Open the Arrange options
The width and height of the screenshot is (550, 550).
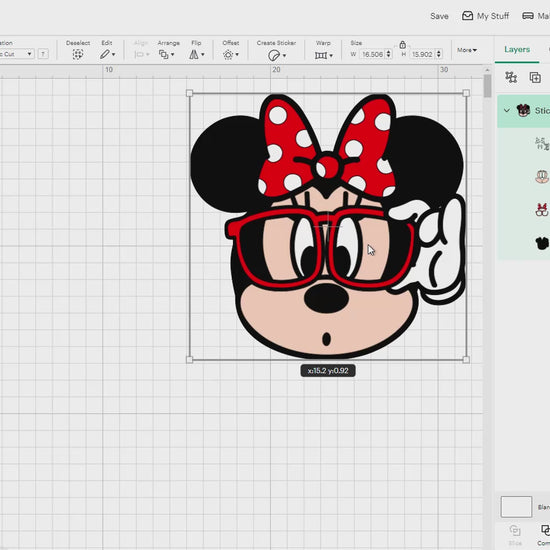click(163, 54)
